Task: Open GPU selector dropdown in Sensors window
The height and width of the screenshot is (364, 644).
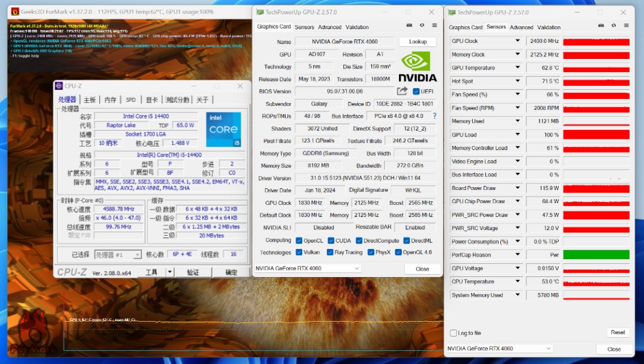Action: (499, 349)
